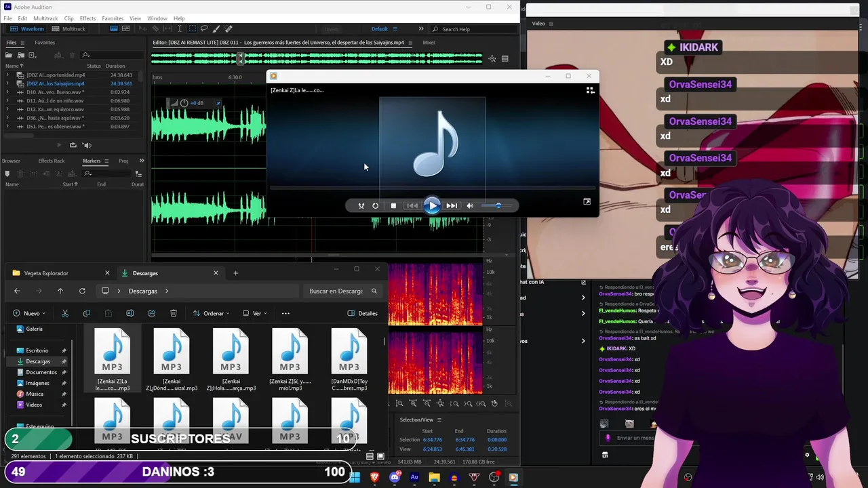
Task: Select the Marquee Selection tool
Action: 193,28
